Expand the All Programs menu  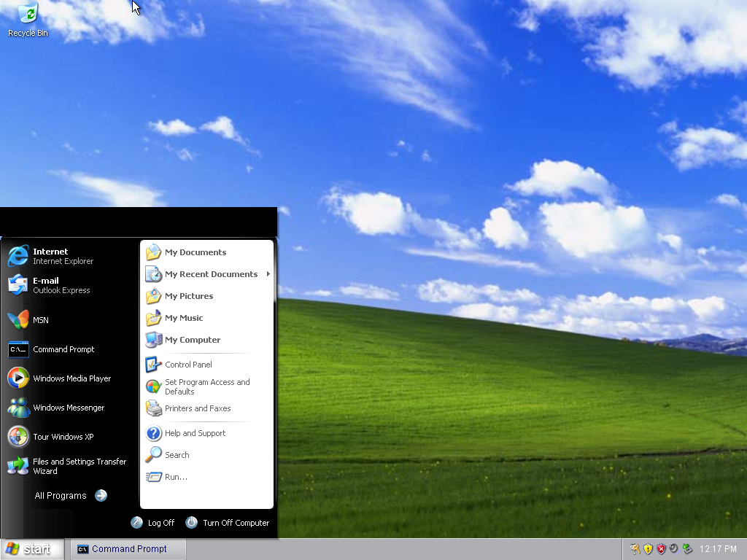tap(70, 496)
